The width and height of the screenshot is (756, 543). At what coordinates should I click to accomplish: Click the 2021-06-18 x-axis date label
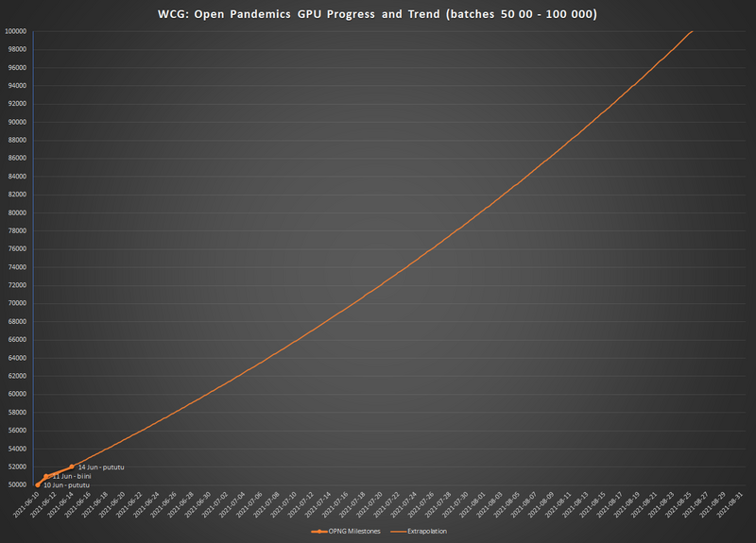[95, 504]
